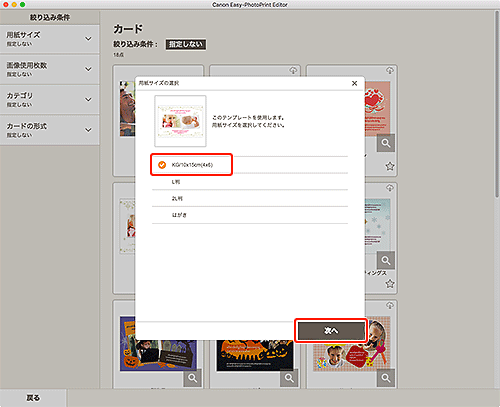Click the 絞り込み条件 sidebar header
500x407 pixels.
pos(50,18)
